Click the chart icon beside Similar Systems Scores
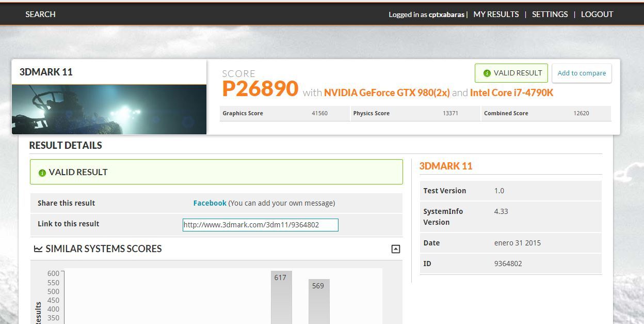This screenshot has width=644, height=324. click(x=38, y=249)
